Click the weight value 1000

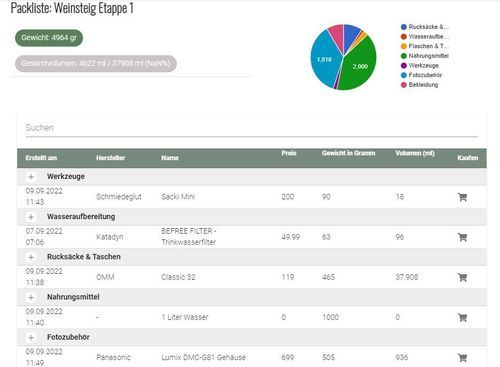(330, 317)
